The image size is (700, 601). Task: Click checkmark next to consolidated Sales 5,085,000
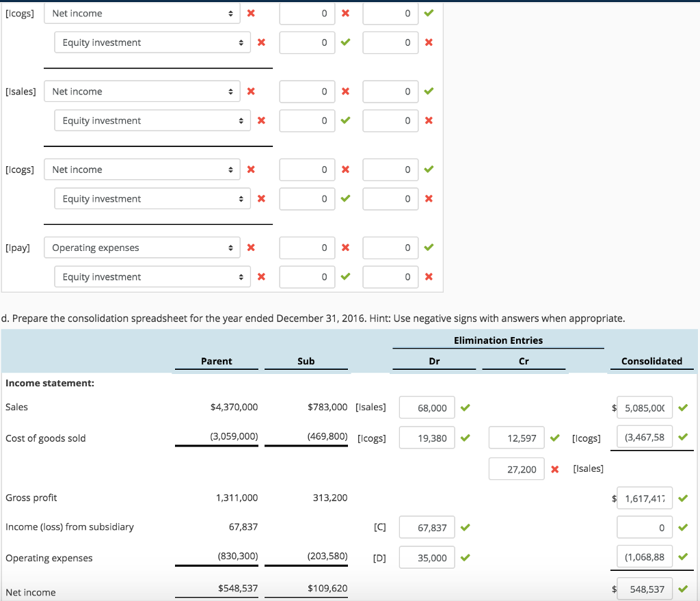tap(683, 407)
